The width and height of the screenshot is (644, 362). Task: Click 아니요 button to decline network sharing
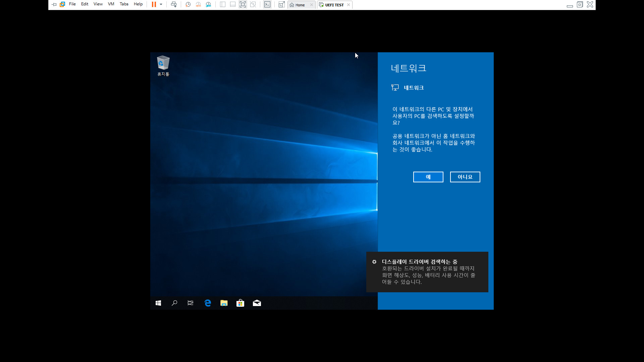[x=465, y=177]
